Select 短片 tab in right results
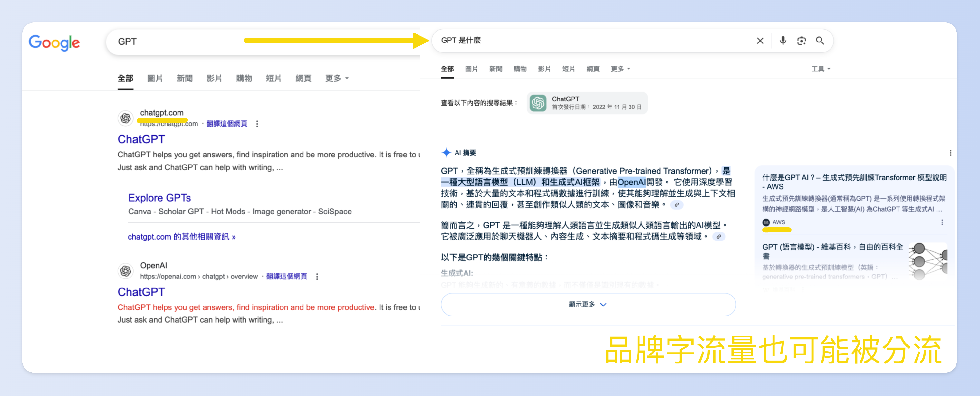The height and width of the screenshot is (396, 980). (x=568, y=69)
